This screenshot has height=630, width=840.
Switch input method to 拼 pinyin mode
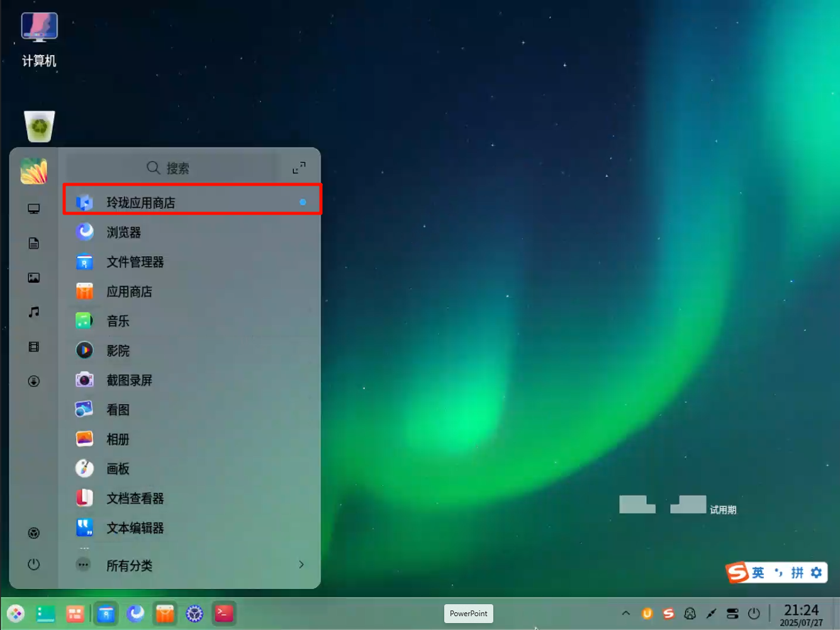point(797,573)
